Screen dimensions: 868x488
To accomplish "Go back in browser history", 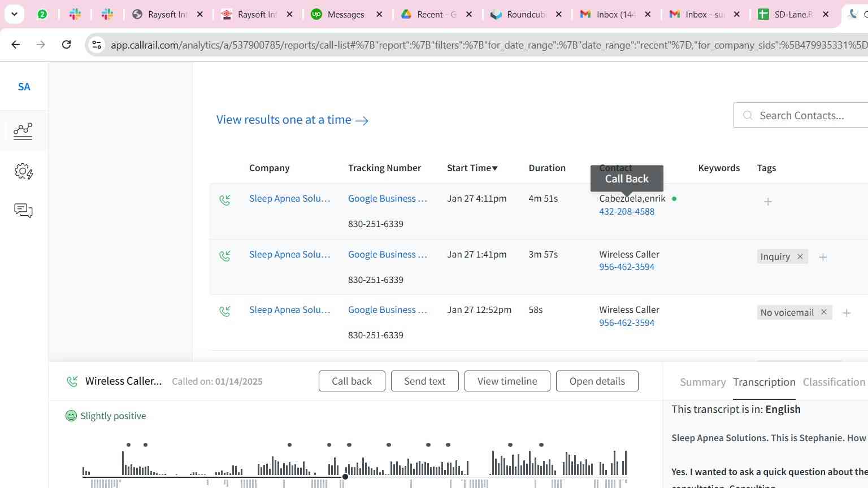I will click(16, 45).
